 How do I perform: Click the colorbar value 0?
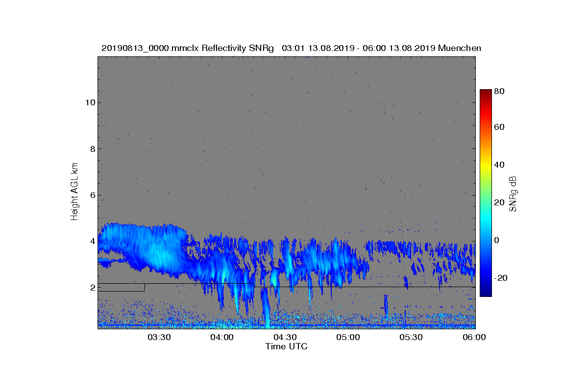click(497, 240)
